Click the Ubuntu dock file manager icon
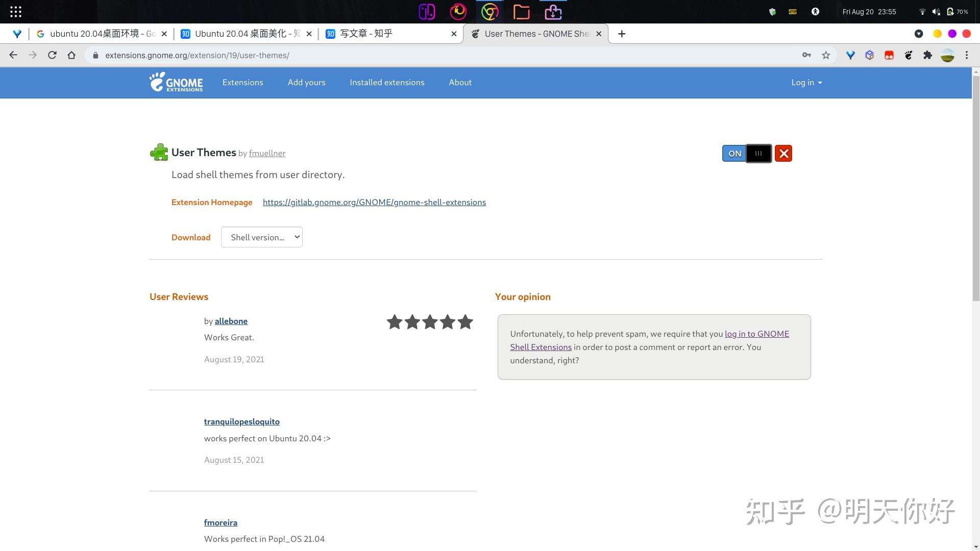The height and width of the screenshot is (551, 980). [522, 11]
